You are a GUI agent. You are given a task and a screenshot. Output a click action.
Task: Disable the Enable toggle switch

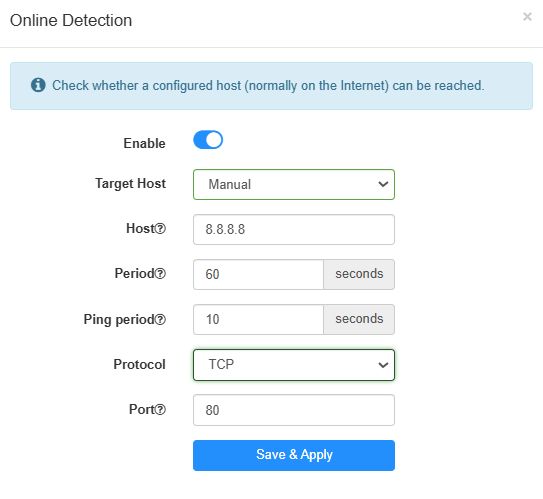(x=208, y=140)
